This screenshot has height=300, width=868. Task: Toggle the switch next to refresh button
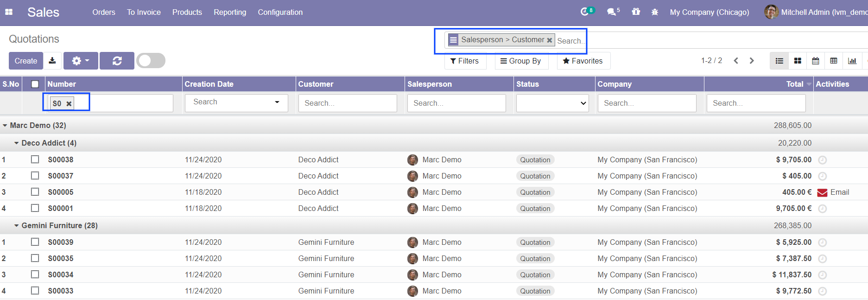pos(151,61)
